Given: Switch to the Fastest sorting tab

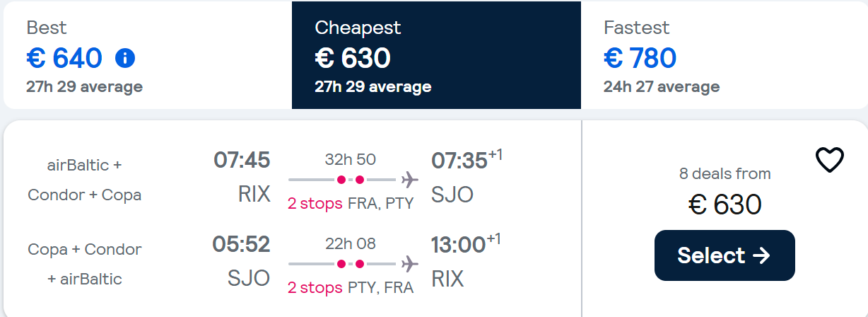Looking at the screenshot, I should pos(724,55).
